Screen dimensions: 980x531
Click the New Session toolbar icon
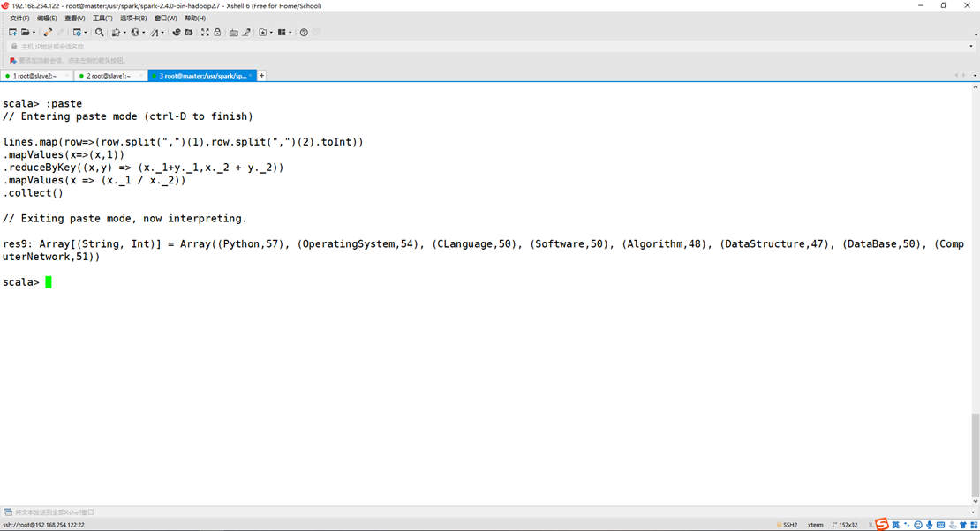click(x=12, y=33)
